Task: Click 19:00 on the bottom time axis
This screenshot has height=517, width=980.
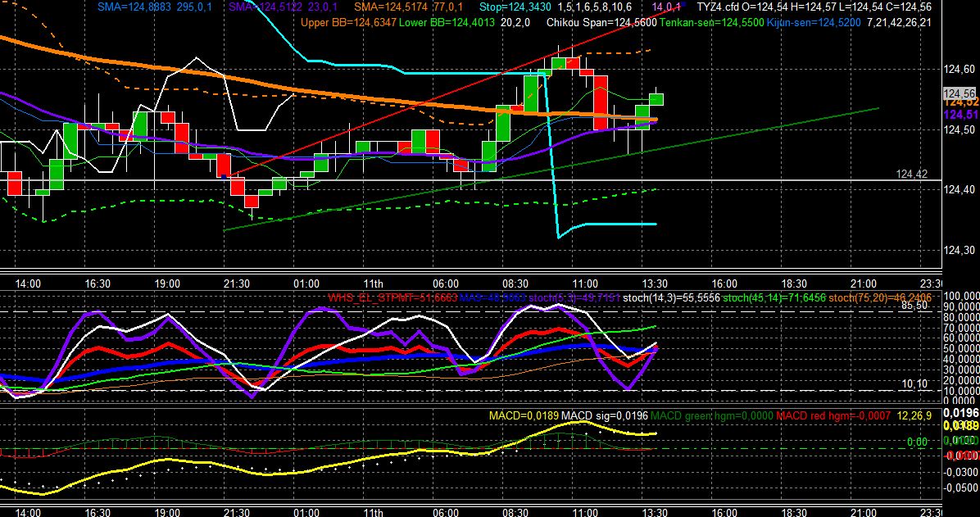Action: [167, 511]
